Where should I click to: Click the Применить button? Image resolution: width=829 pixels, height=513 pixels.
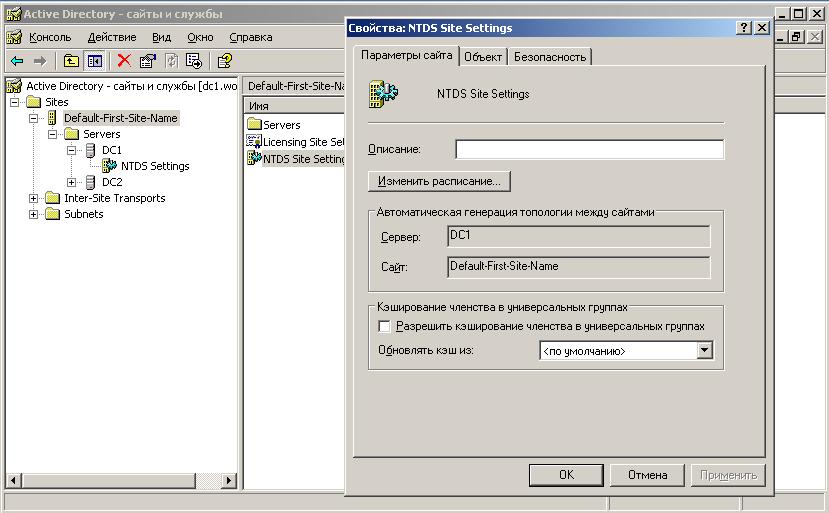[728, 475]
